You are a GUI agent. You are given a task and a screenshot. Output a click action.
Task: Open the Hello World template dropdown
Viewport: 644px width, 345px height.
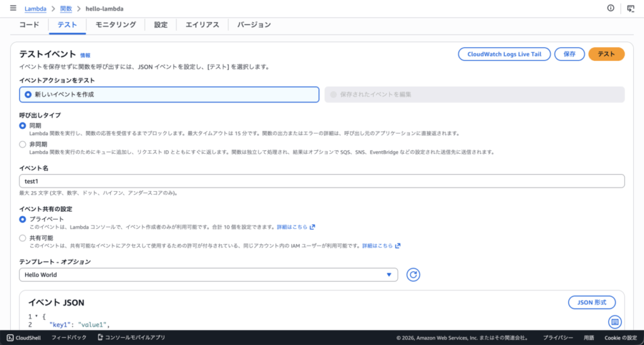208,275
